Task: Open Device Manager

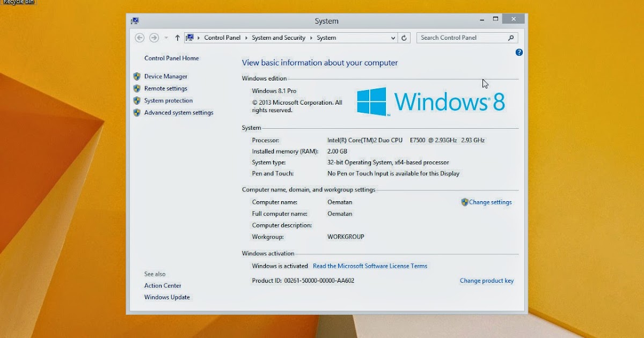Action: (x=166, y=76)
